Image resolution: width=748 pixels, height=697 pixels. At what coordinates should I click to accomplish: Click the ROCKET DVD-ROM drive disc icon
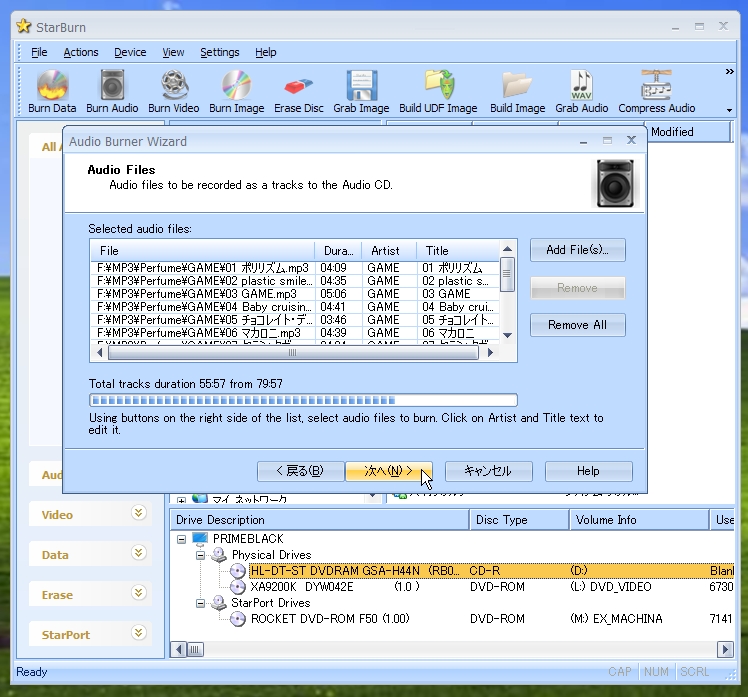(238, 619)
